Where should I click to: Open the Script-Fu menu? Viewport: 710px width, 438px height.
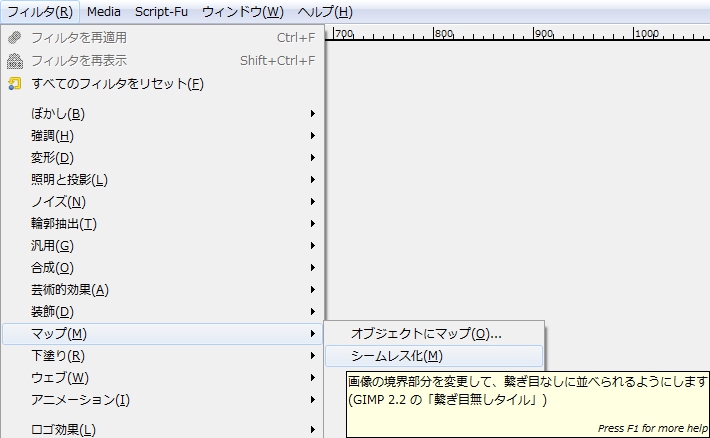(x=161, y=12)
